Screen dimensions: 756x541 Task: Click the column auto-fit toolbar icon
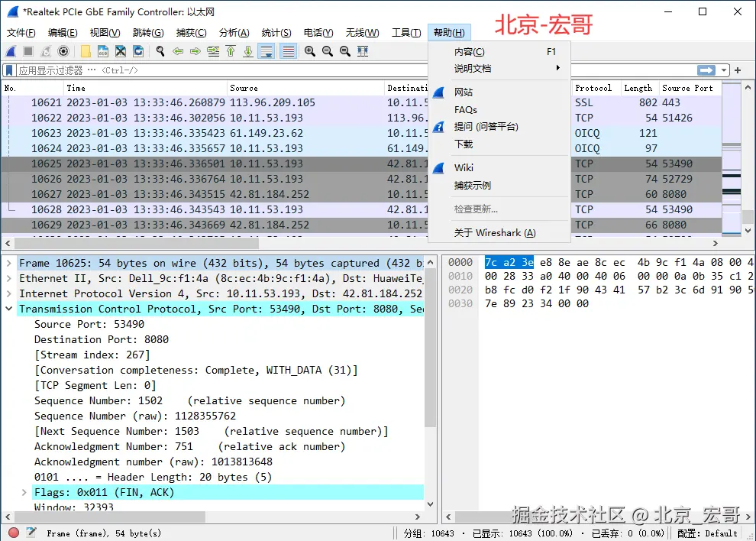click(x=363, y=51)
